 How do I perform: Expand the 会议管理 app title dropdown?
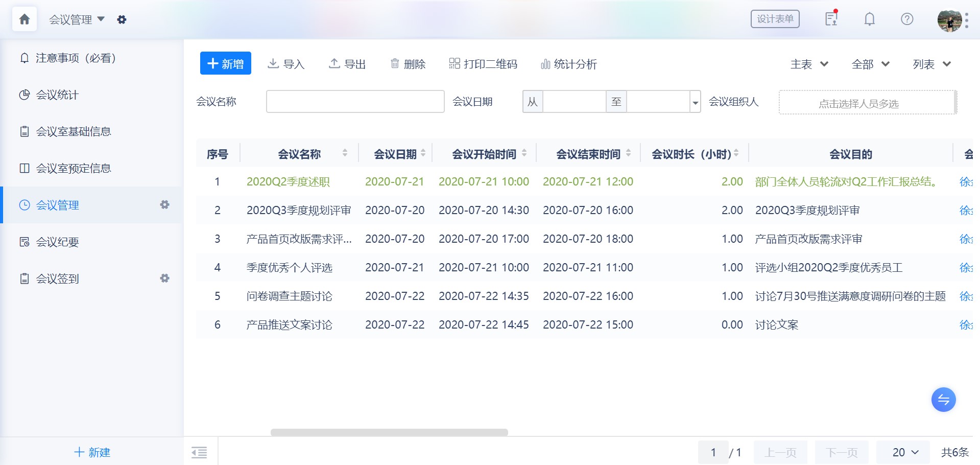click(x=77, y=19)
